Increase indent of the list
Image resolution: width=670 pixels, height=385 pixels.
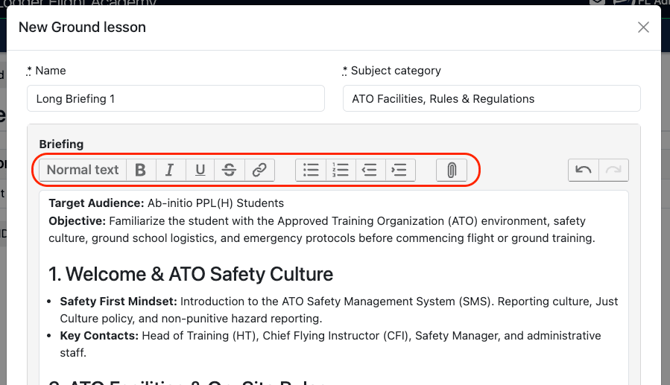400,170
